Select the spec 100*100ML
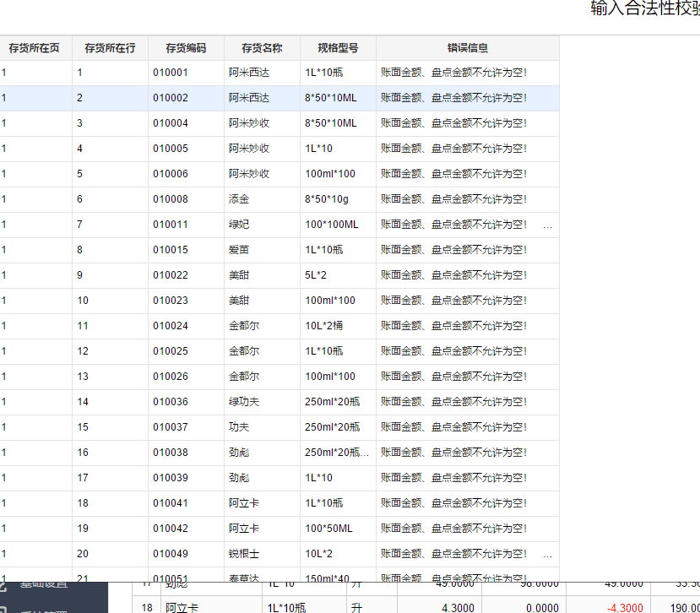Screen dimensions: 700x613 tap(332, 225)
